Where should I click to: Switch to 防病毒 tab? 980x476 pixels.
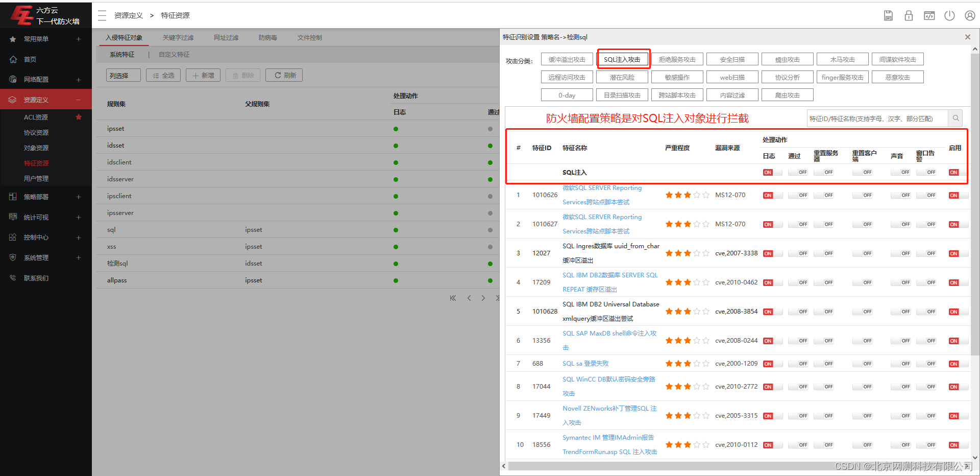(268, 37)
